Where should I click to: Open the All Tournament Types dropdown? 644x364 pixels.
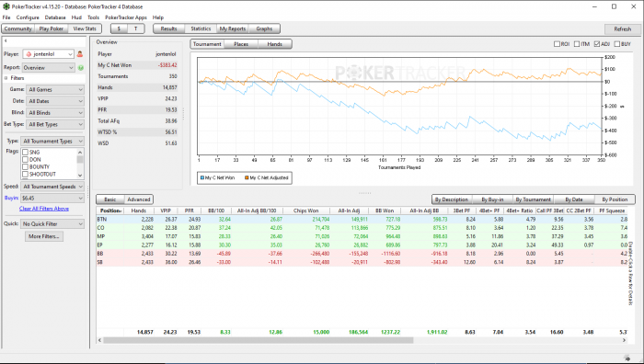pyautogui.click(x=52, y=142)
